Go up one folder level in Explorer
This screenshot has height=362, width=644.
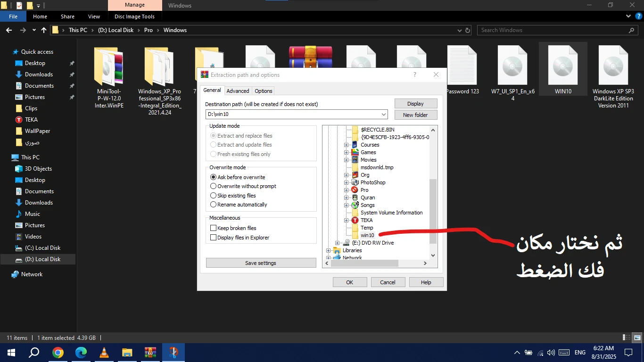[x=44, y=30]
